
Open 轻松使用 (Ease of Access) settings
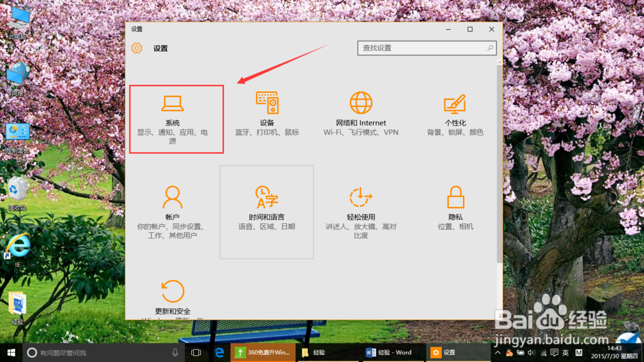point(361,212)
